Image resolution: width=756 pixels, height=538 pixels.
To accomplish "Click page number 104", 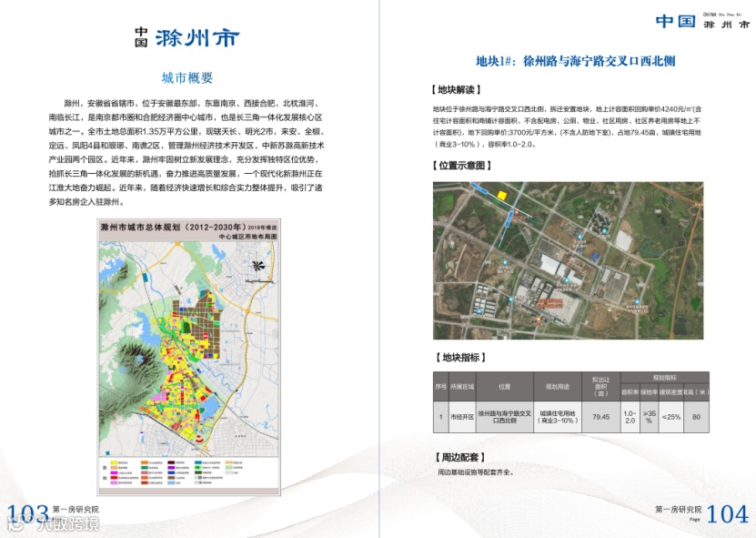I will click(727, 513).
